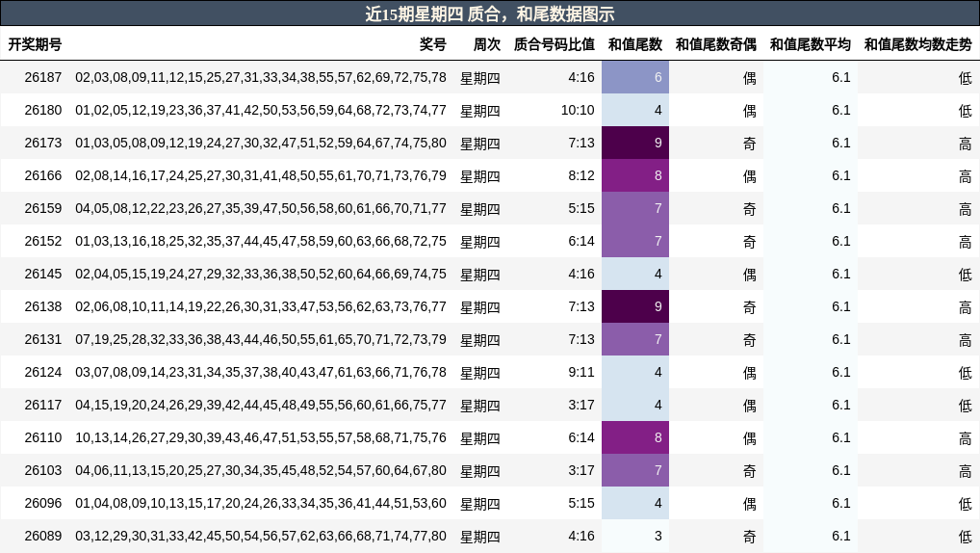Image resolution: width=980 pixels, height=553 pixels.
Task: Select period number 26103
Action: pyautogui.click(x=43, y=470)
